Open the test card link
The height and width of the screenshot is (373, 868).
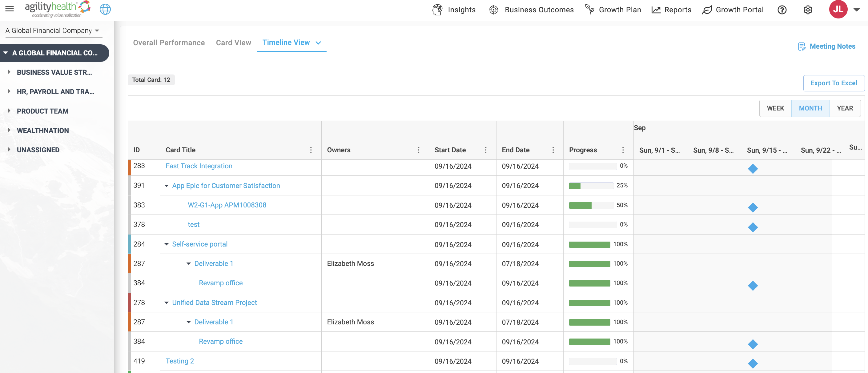coord(193,225)
